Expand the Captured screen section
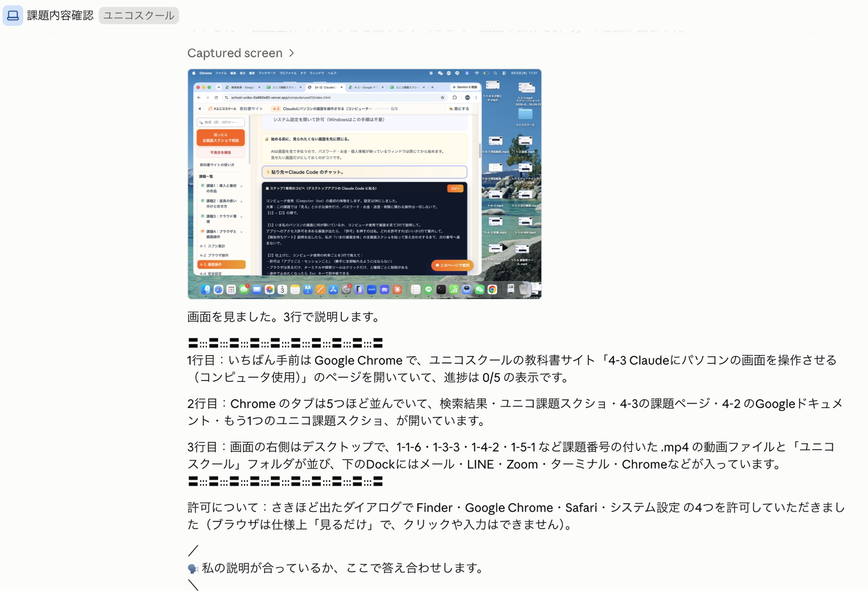This screenshot has width=868, height=591. pyautogui.click(x=241, y=53)
